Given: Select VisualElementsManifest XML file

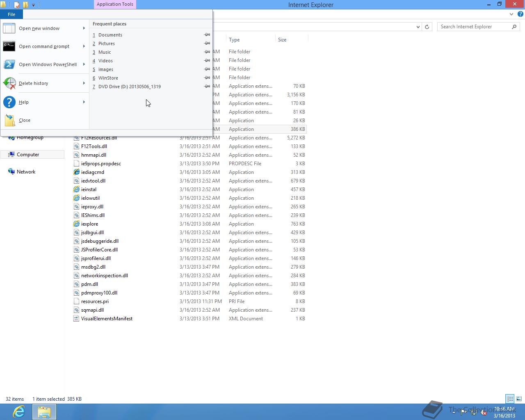Looking at the screenshot, I should (107, 319).
